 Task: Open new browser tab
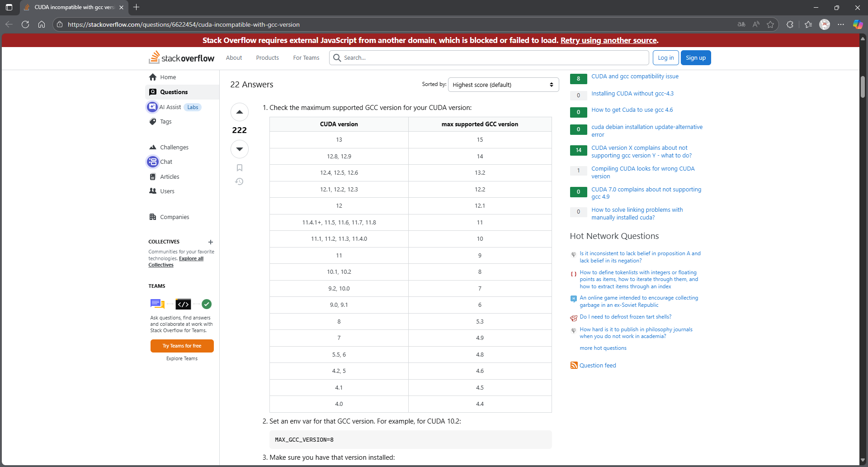tap(137, 7)
